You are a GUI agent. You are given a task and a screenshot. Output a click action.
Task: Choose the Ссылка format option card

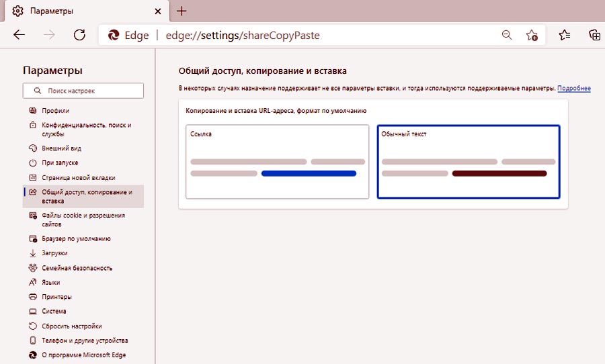pos(277,162)
